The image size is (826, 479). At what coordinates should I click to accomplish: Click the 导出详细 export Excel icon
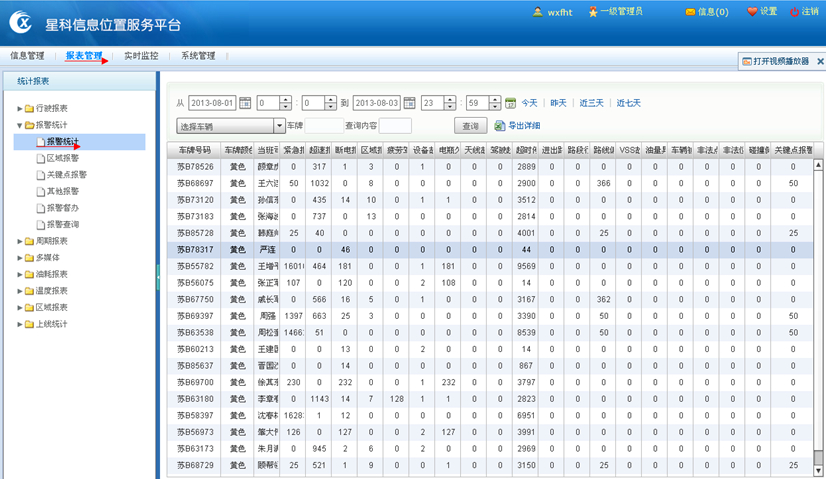(500, 126)
